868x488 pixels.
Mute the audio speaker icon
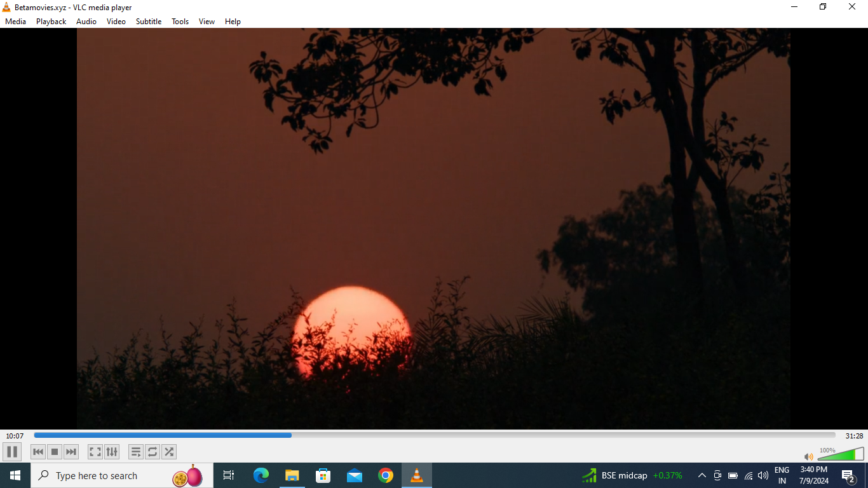808,456
